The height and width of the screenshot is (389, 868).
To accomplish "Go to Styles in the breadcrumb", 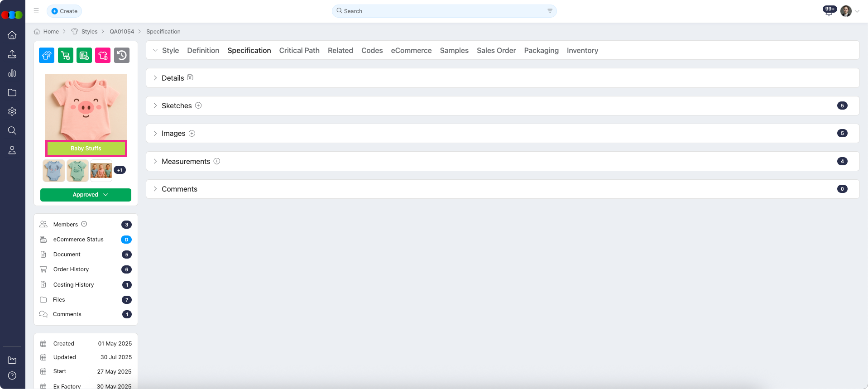I will [x=89, y=32].
